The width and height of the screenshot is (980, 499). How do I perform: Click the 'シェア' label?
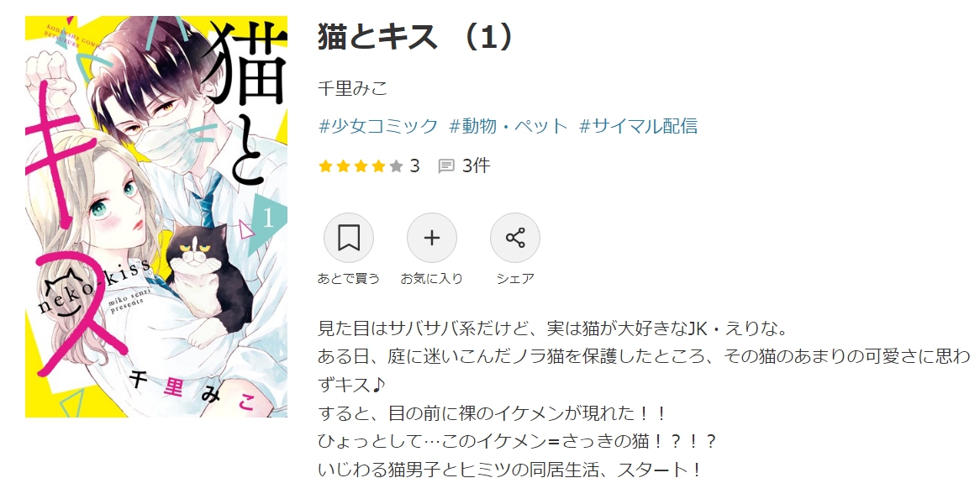(x=515, y=279)
